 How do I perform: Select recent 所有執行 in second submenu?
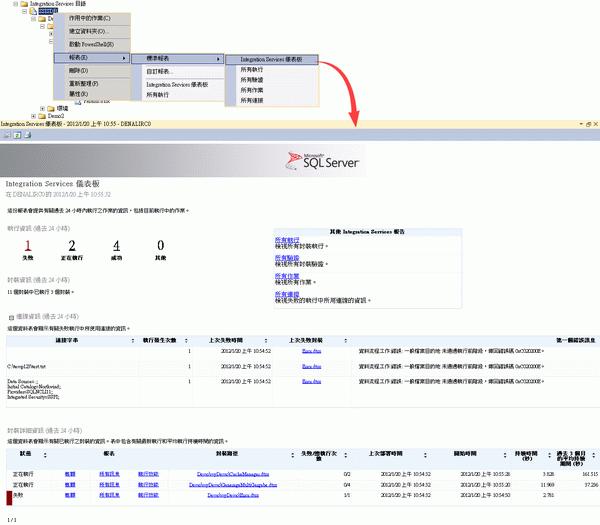178,95
